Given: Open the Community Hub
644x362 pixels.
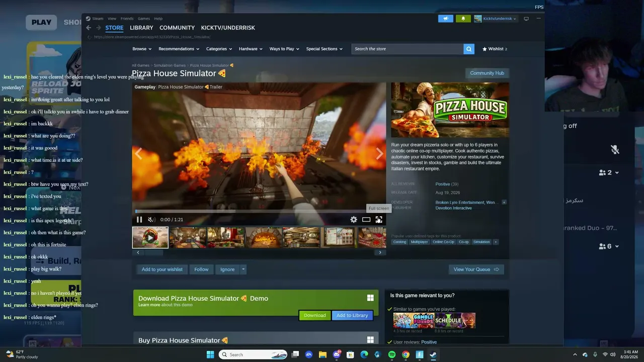Looking at the screenshot, I should point(487,73).
